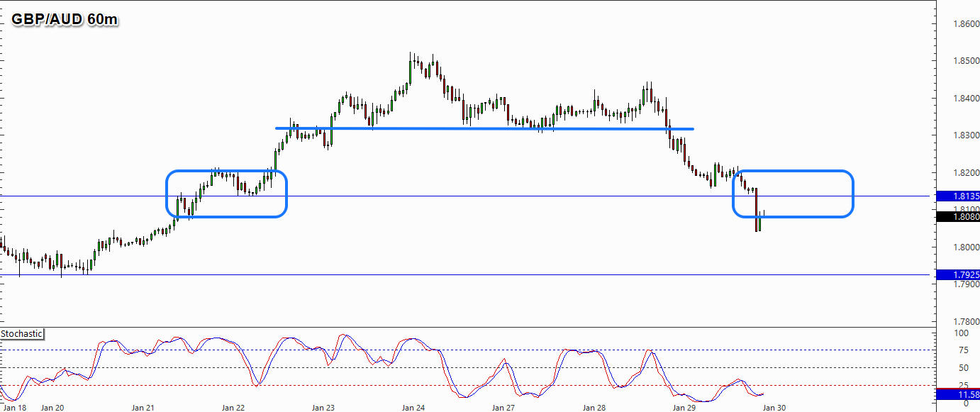
Task: Select the 1.8400 price axis label
Action: tap(966, 98)
